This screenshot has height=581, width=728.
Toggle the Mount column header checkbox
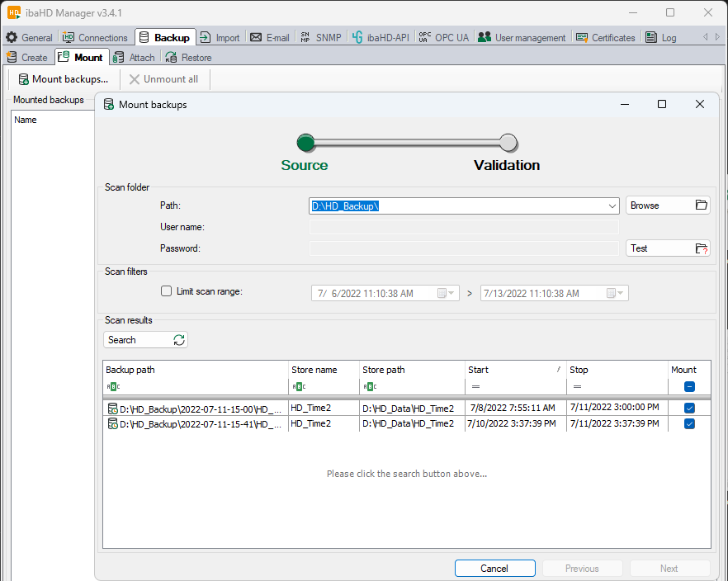tap(689, 386)
